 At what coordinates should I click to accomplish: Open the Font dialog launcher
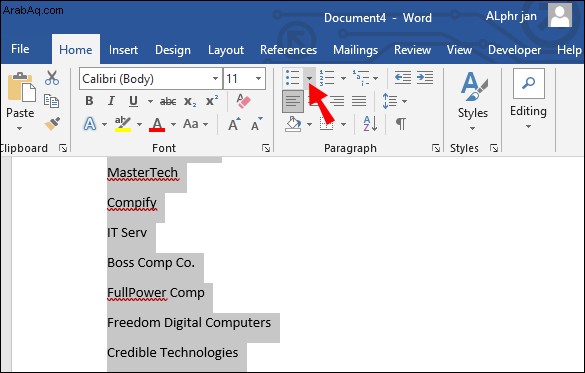coord(266,148)
